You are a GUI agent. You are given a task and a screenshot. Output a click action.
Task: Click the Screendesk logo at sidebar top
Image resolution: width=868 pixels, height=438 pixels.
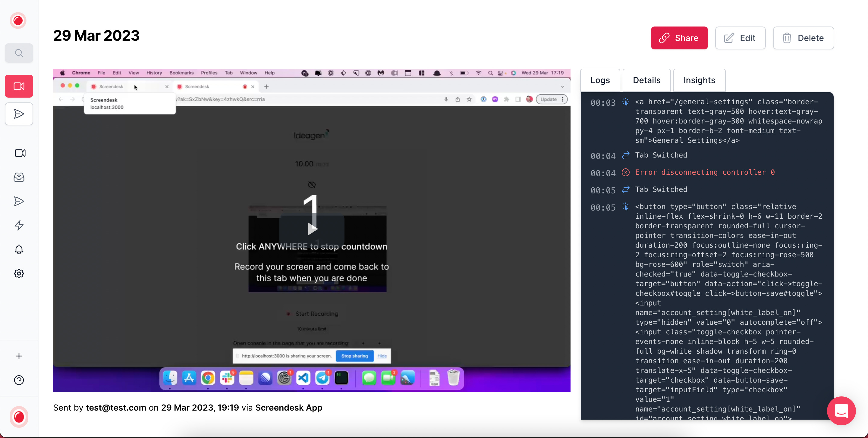point(18,20)
